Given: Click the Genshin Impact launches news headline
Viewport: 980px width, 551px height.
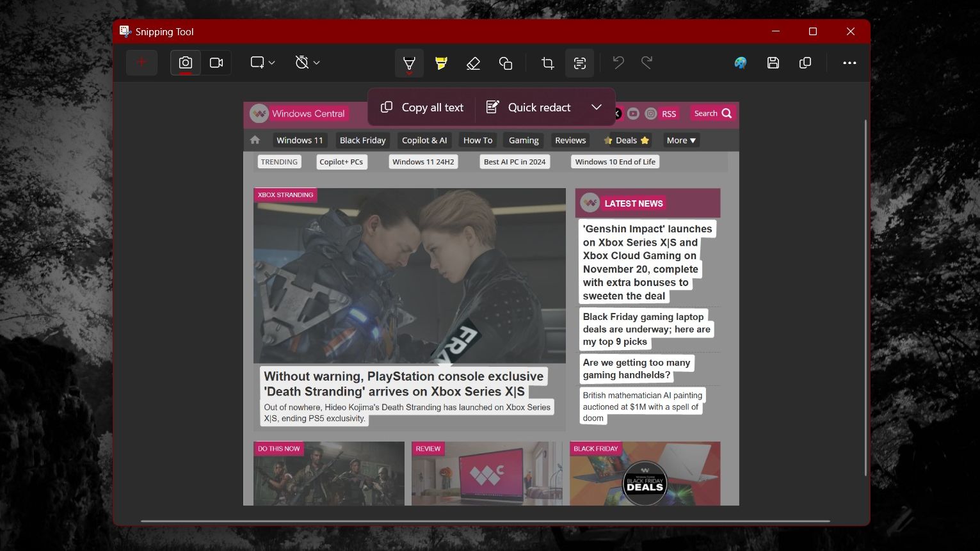Looking at the screenshot, I should point(647,262).
